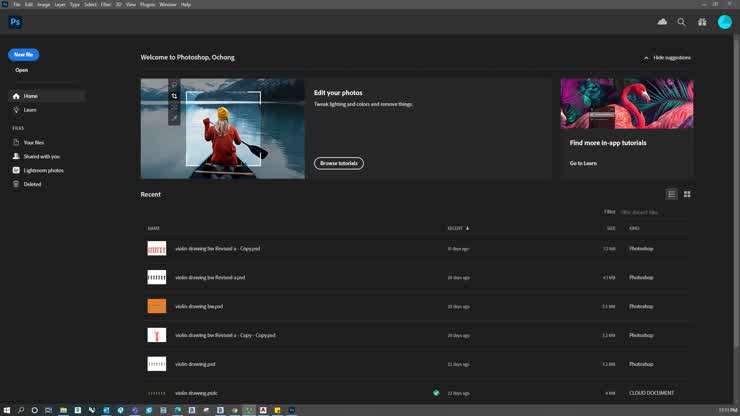Open the user profile avatar

pyautogui.click(x=724, y=22)
